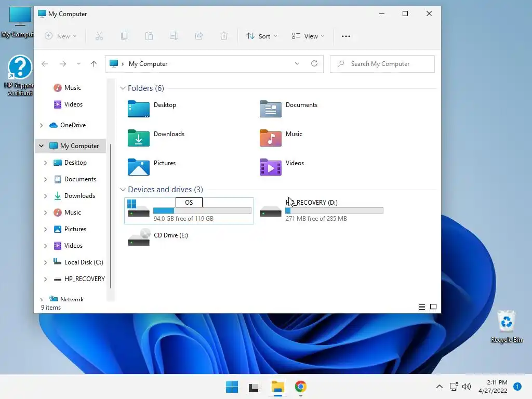The image size is (532, 399).
Task: Collapse the Devices and drives (3) group
Action: [123, 189]
